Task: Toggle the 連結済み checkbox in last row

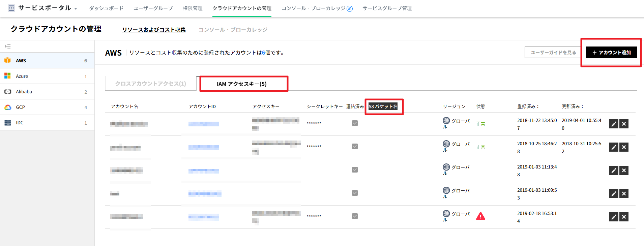Action: (x=355, y=216)
